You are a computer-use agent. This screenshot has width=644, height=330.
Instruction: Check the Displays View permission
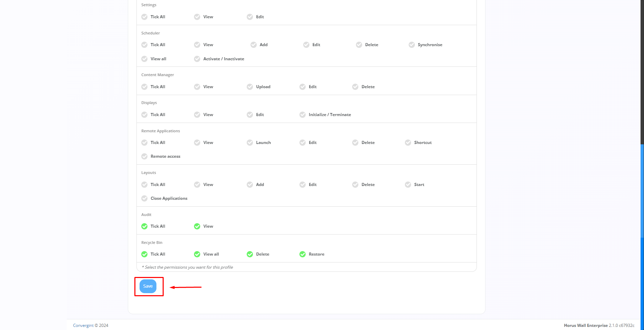[197, 115]
